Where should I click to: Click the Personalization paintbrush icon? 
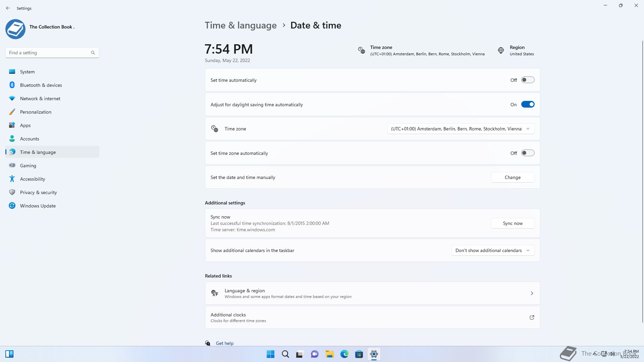12,112
